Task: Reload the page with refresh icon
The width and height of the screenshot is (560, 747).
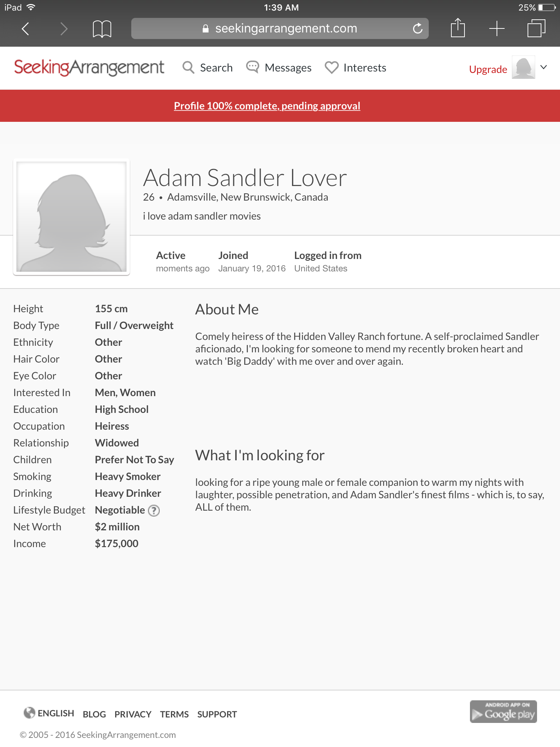Action: tap(417, 28)
